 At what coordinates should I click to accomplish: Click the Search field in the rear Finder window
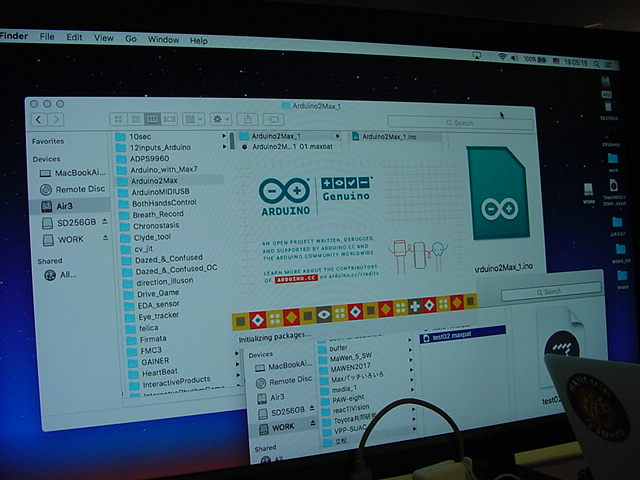click(551, 291)
